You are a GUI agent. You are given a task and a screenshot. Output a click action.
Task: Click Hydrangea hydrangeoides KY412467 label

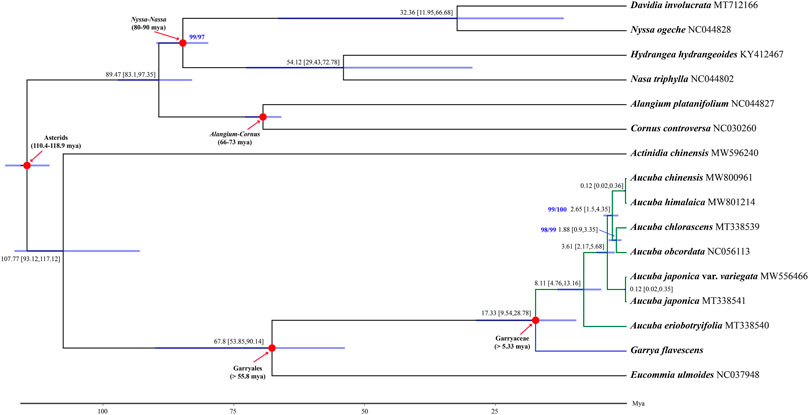707,54
